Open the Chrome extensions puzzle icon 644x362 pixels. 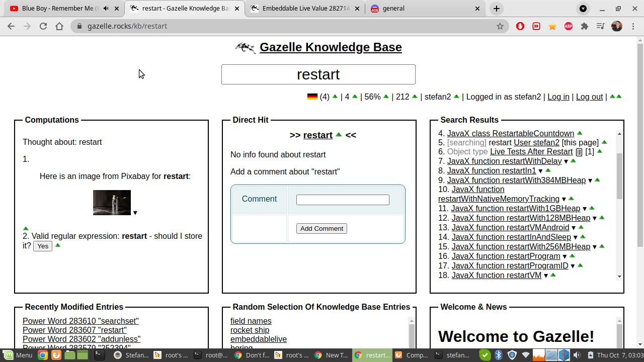(x=584, y=26)
